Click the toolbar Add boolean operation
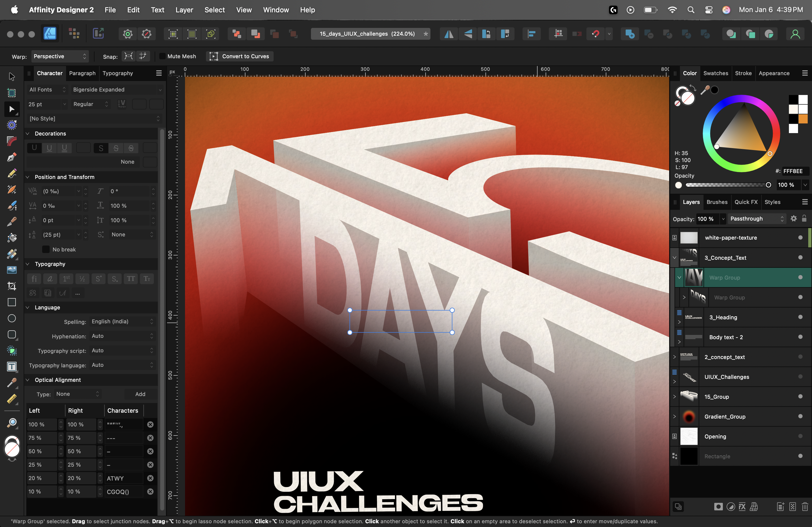Viewport: 812px width, 527px height. (630, 34)
